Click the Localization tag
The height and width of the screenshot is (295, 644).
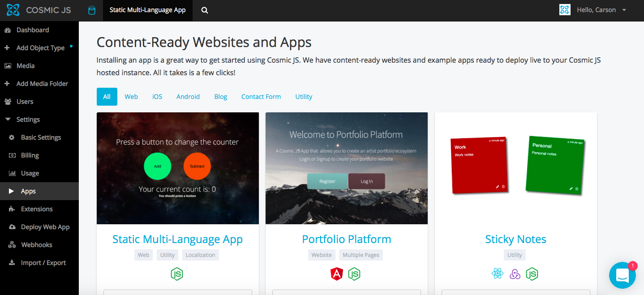tap(201, 255)
